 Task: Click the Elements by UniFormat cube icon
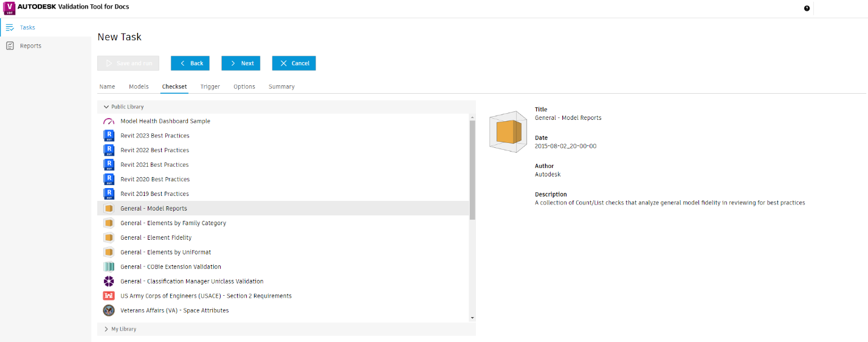tap(109, 253)
